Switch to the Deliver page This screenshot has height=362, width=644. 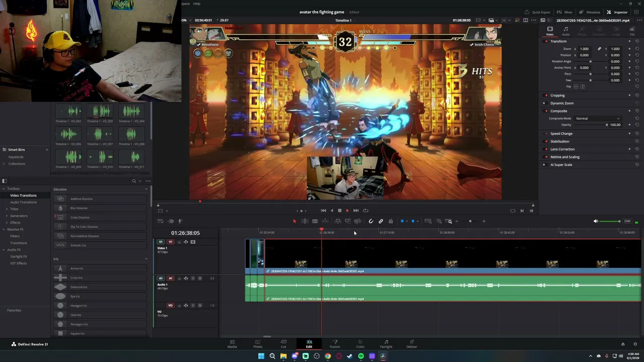(x=412, y=344)
